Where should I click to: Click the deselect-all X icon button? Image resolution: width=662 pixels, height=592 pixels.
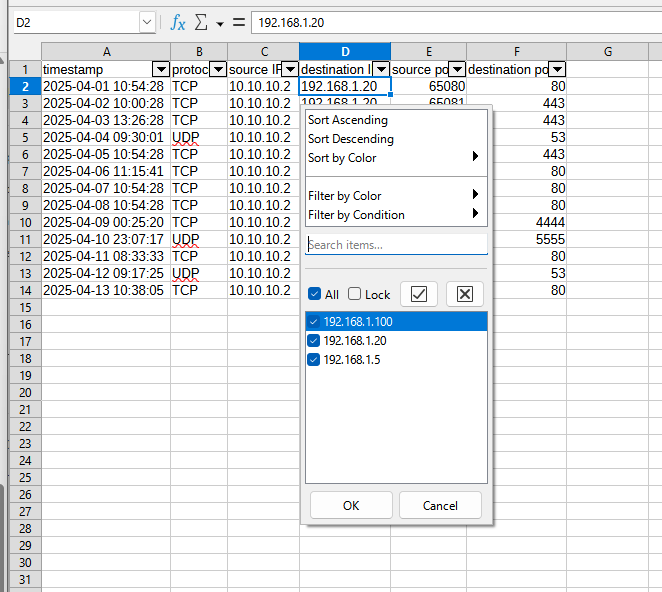click(x=464, y=294)
